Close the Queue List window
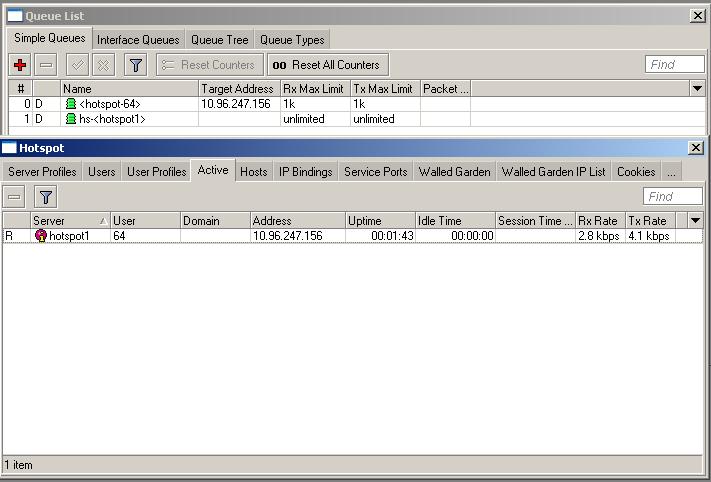711x482 pixels. (x=698, y=16)
